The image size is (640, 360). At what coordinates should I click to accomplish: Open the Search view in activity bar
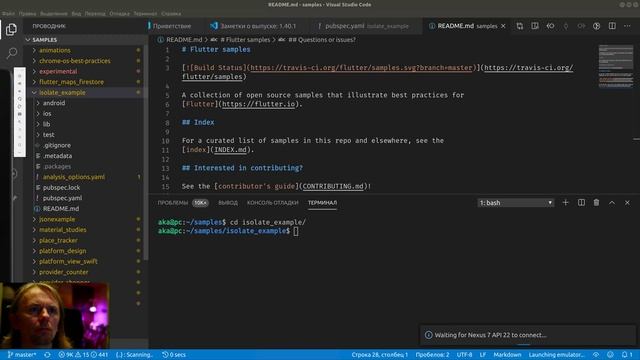tap(11, 53)
